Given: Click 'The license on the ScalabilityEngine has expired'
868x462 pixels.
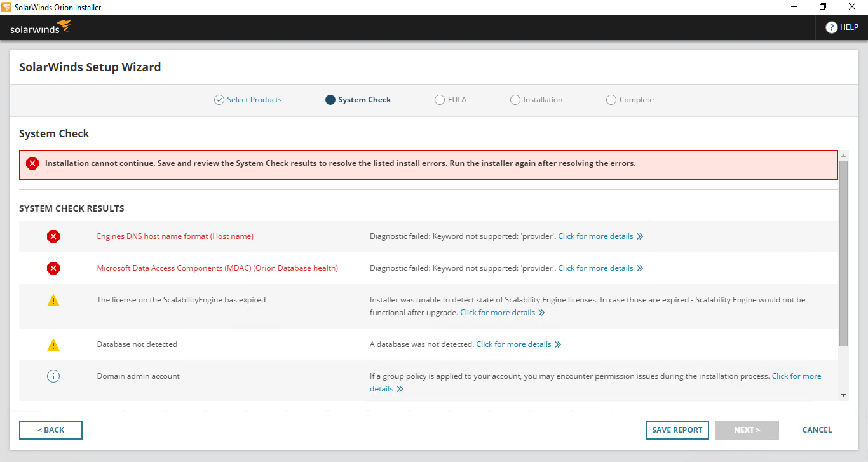Looking at the screenshot, I should pos(181,300).
